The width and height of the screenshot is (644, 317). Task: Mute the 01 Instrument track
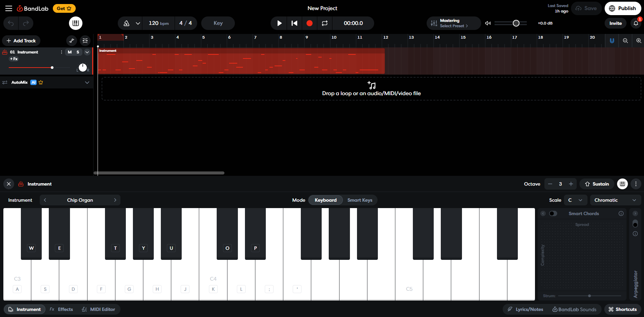[70, 52]
